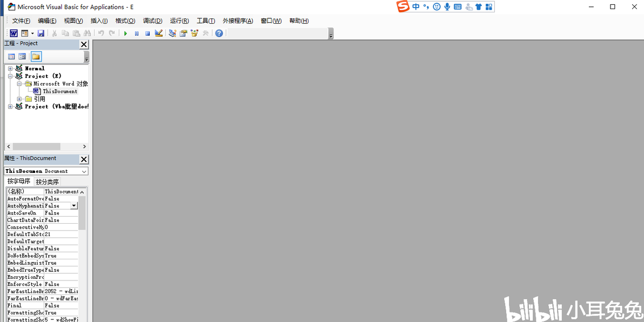Click the blue Help question mark icon
The height and width of the screenshot is (322, 644).
click(219, 33)
